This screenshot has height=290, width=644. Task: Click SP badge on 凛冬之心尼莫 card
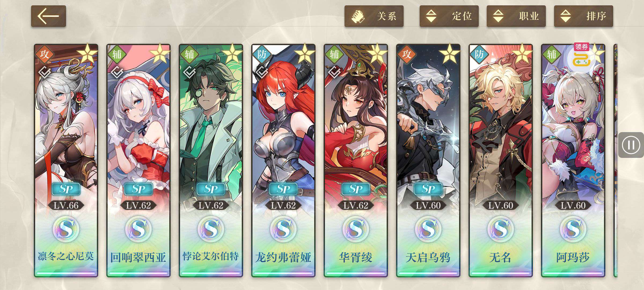pos(66,189)
